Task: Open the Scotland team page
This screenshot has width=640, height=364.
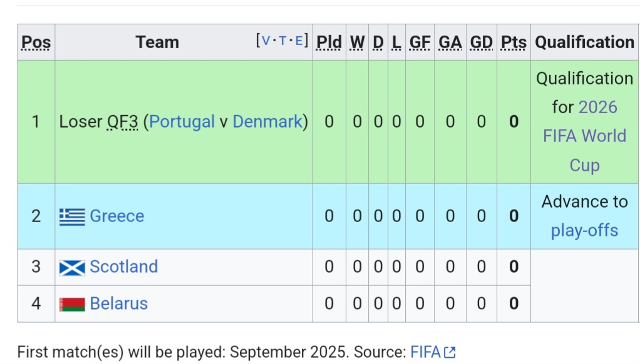Action: pyautogui.click(x=123, y=266)
